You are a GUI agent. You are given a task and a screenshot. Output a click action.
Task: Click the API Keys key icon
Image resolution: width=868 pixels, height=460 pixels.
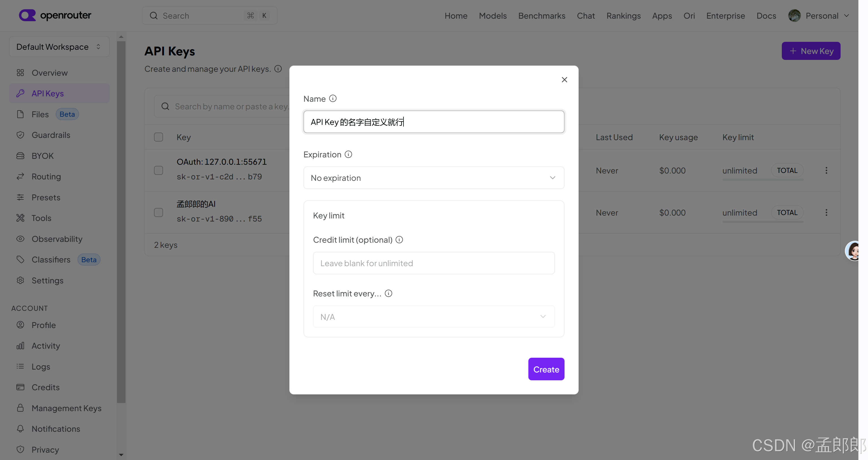pyautogui.click(x=20, y=93)
